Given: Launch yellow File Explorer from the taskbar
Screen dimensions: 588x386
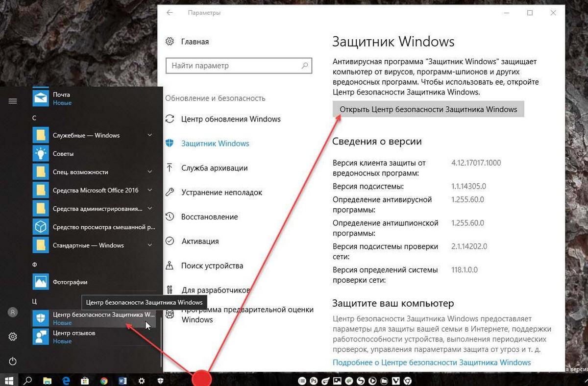Looking at the screenshot, I should (x=47, y=380).
